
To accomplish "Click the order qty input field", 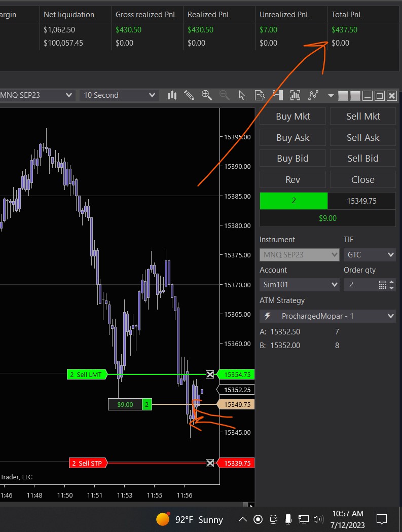I will click(x=360, y=285).
